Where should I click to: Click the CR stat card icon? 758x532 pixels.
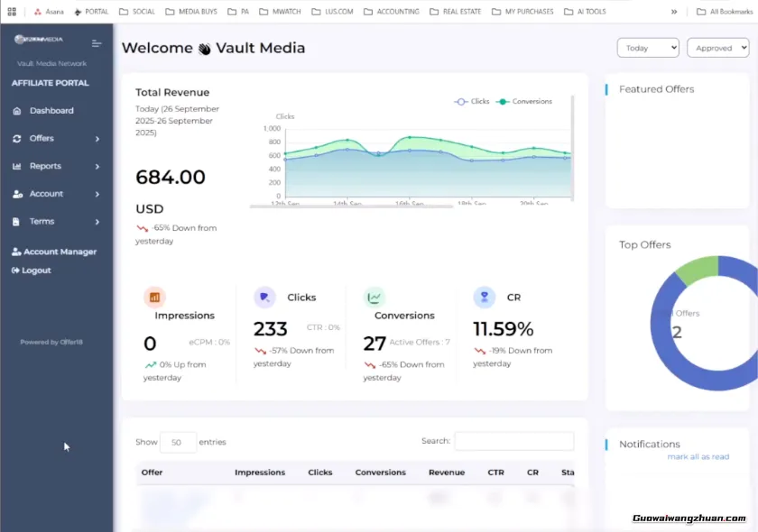[x=485, y=297]
